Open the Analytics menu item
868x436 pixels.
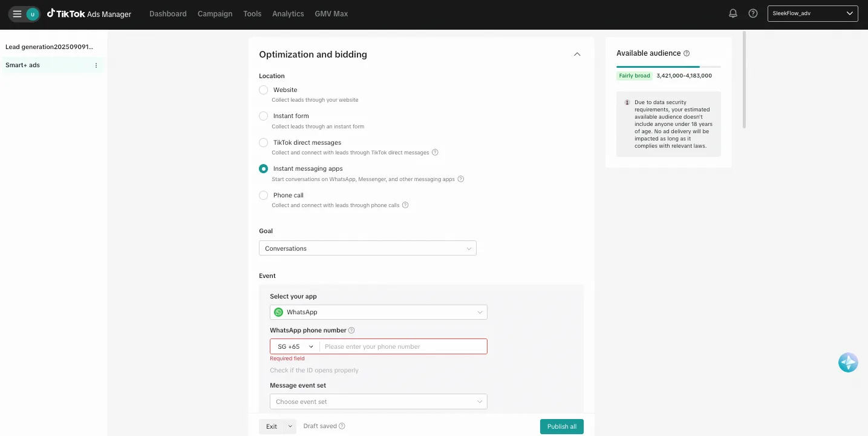(288, 13)
